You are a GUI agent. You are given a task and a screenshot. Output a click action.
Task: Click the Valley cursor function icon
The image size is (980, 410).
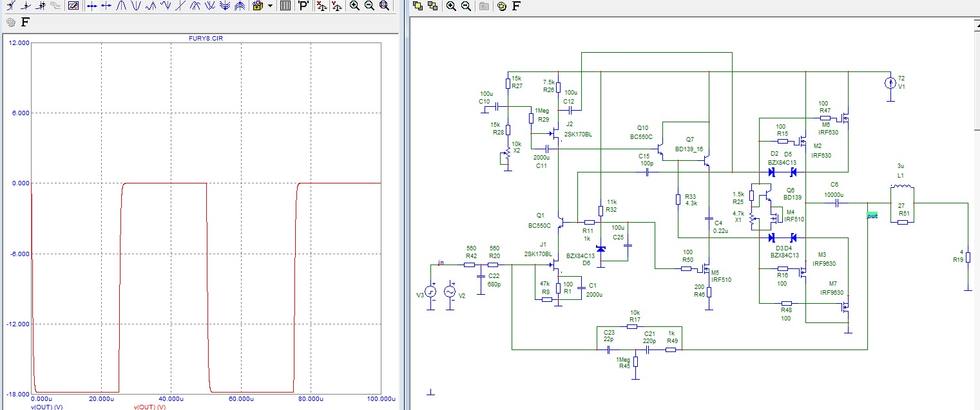[x=136, y=6]
